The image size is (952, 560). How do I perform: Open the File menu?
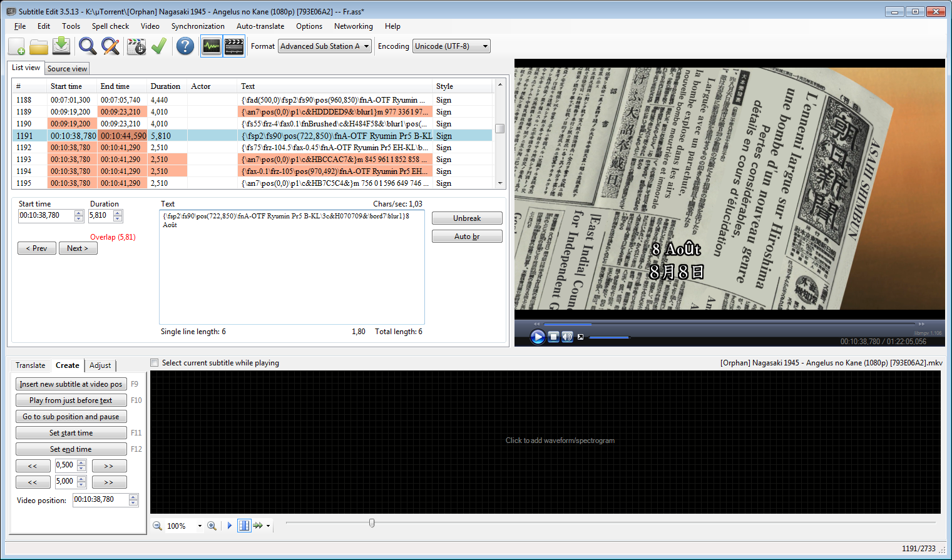pos(20,26)
